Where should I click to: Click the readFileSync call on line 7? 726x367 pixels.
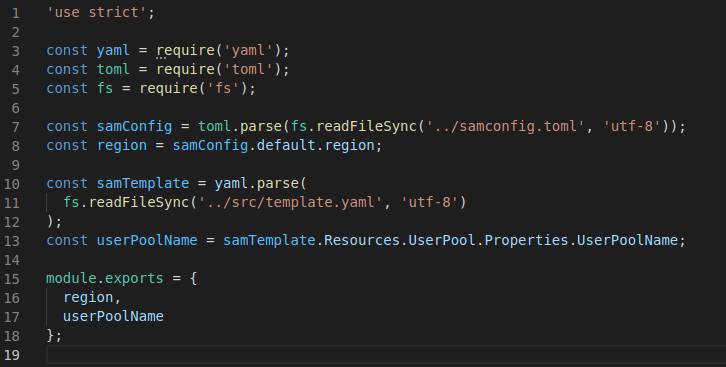(x=366, y=126)
